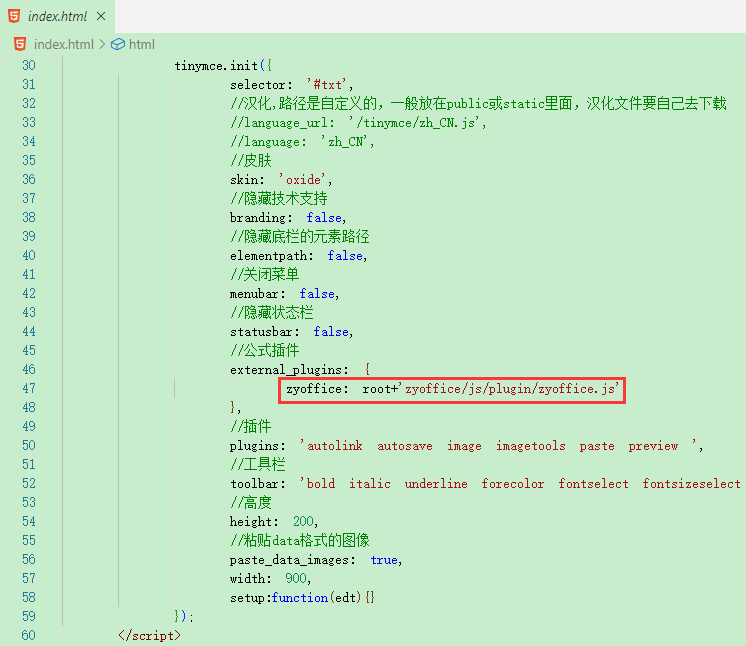This screenshot has height=646, width=746.
Task: Click the plugins: 'autolink autosave' line
Action: (x=466, y=446)
